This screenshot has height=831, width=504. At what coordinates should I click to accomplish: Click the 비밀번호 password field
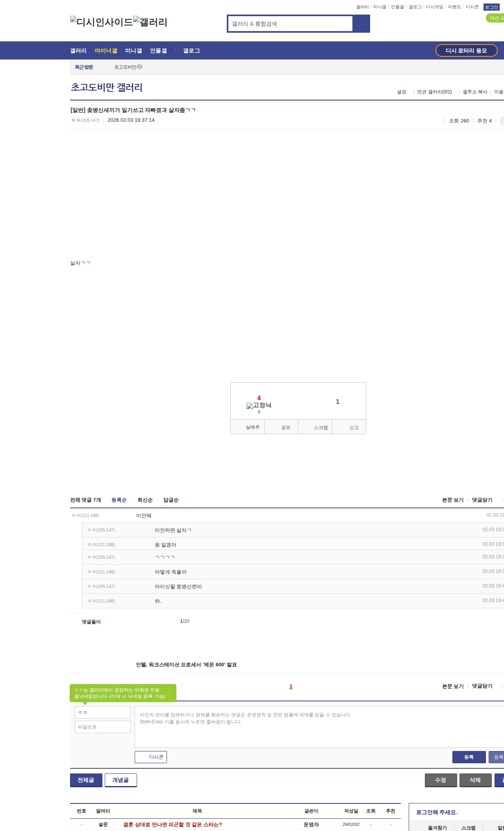coord(103,727)
